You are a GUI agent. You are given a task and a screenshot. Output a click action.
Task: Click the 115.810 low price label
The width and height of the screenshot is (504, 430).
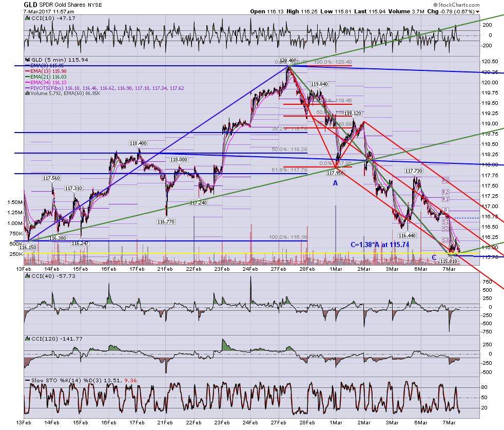coord(449,261)
